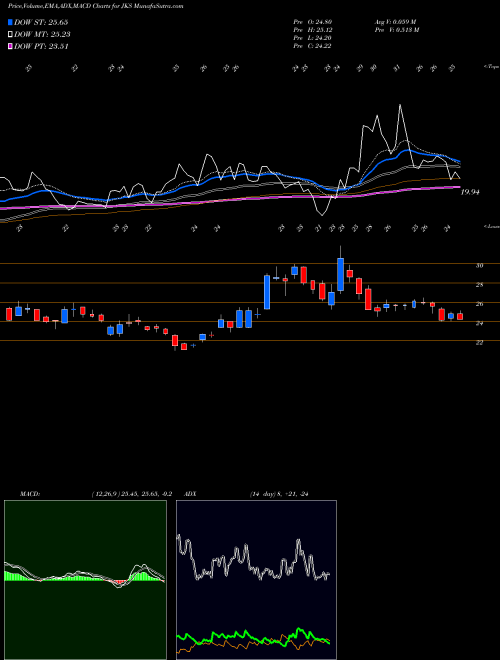Image resolution: width=500 pixels, height=660 pixels.
Task: Click the 'Pre O: 24.80' value
Action: tap(313, 22)
